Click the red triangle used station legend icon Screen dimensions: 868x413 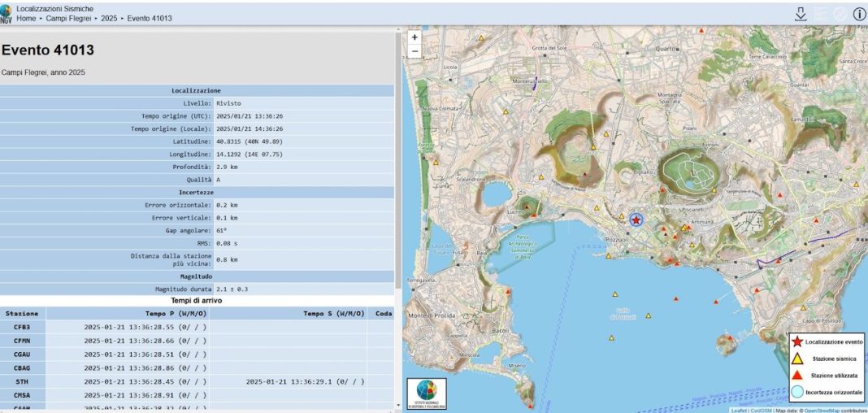coord(796,375)
